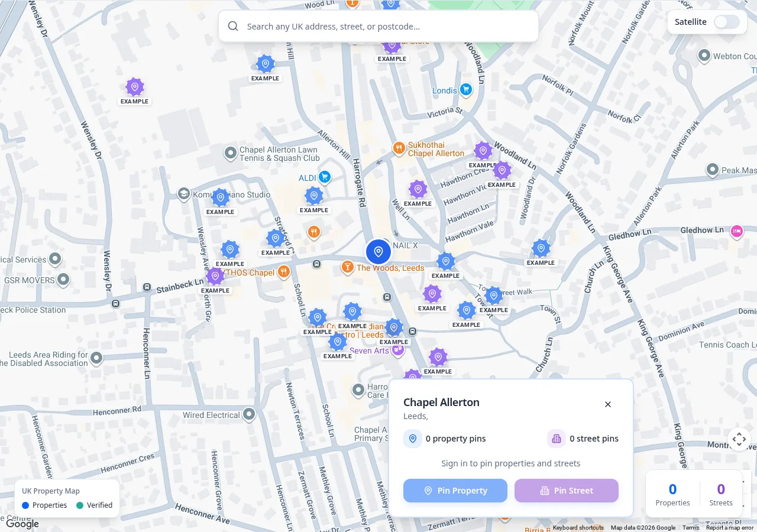Click the Seven Arts venue marker
Screen dimensions: 757x532
398,351
